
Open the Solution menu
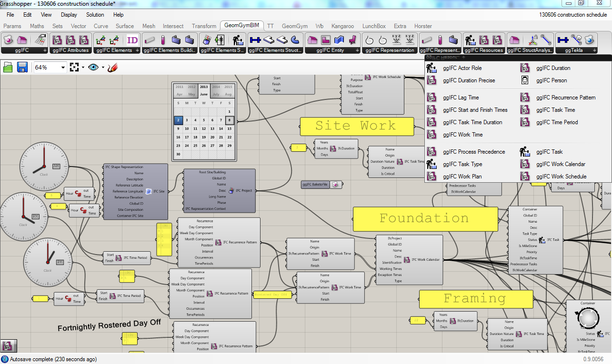95,15
